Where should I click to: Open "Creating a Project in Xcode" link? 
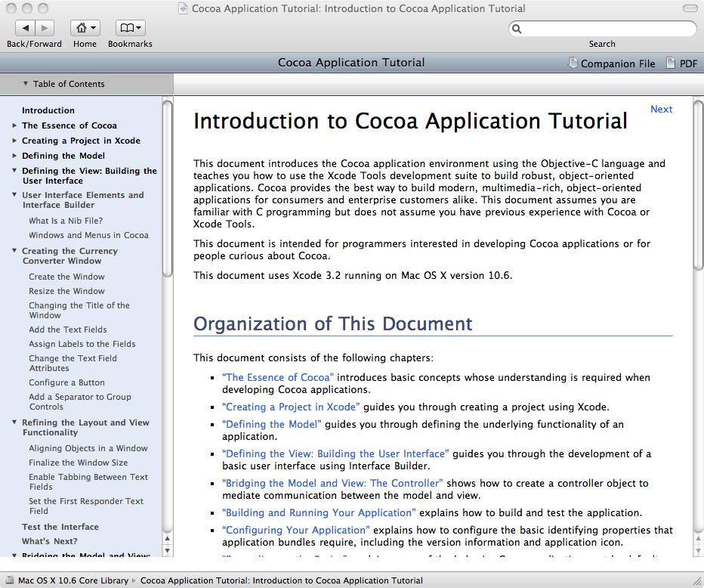point(290,407)
